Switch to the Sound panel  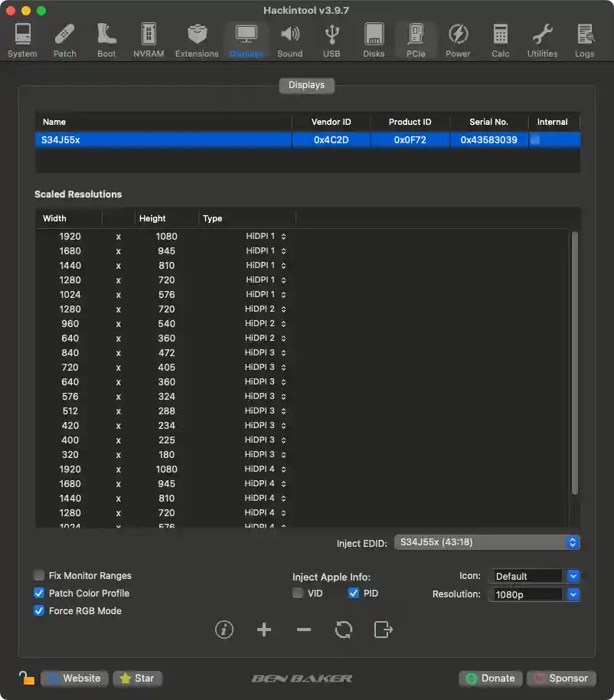coord(290,39)
